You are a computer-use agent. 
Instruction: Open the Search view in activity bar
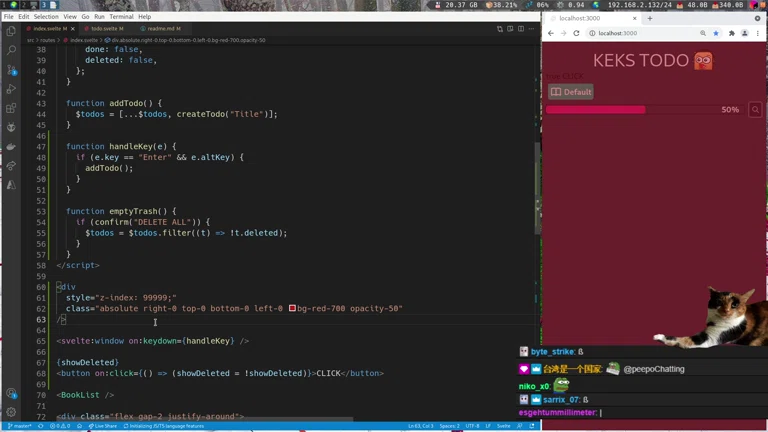tap(11, 50)
